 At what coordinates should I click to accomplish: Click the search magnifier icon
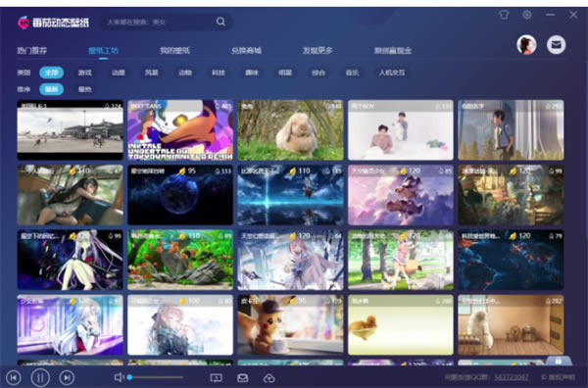(220, 22)
